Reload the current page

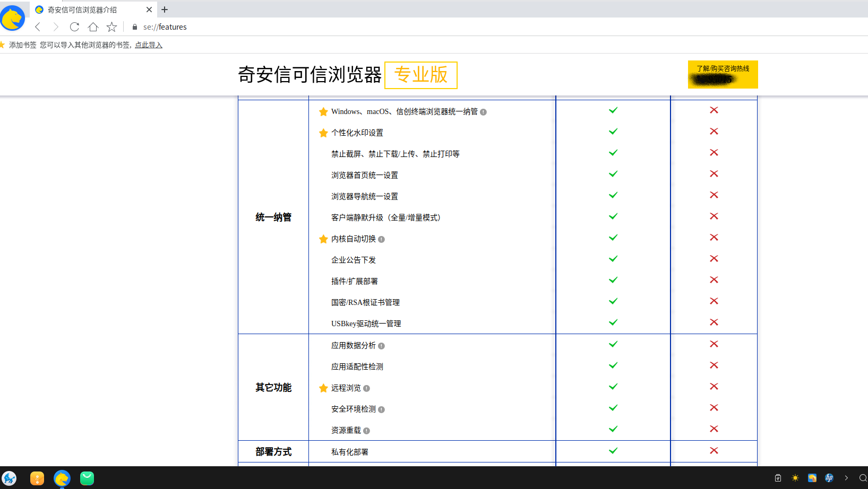pos(74,27)
